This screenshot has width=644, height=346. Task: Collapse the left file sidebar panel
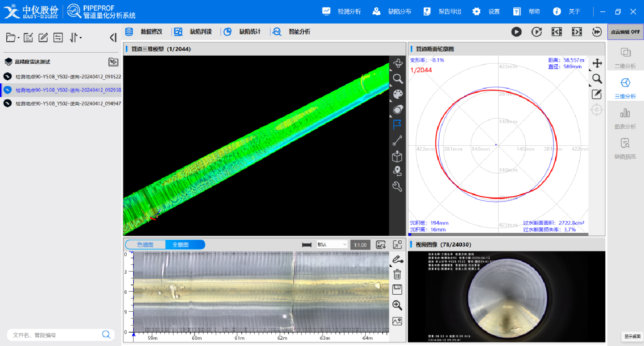tap(113, 38)
